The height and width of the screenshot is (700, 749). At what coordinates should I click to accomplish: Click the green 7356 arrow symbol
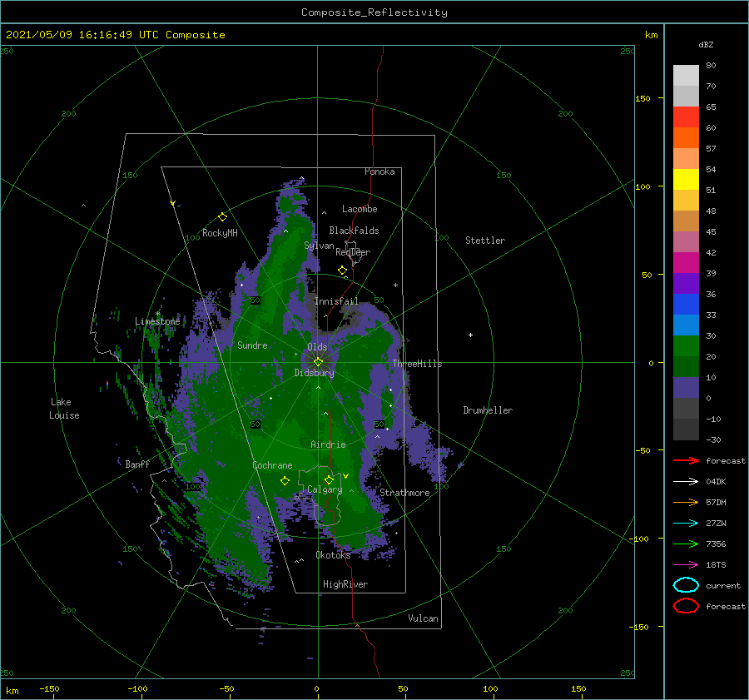(686, 544)
